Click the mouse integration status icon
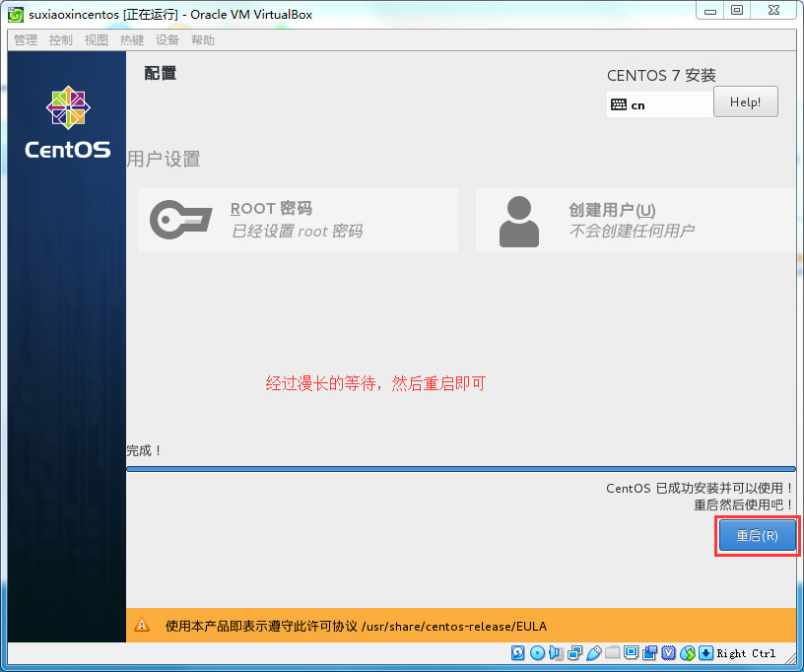804x672 pixels. pyautogui.click(x=687, y=652)
